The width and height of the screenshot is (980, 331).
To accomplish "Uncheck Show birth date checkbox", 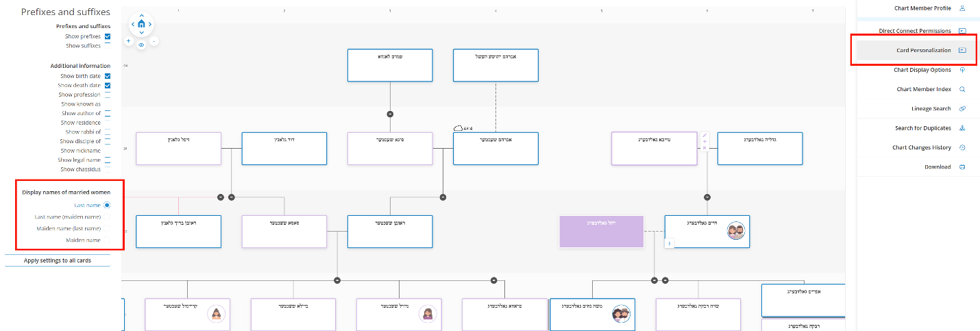I will 108,76.
